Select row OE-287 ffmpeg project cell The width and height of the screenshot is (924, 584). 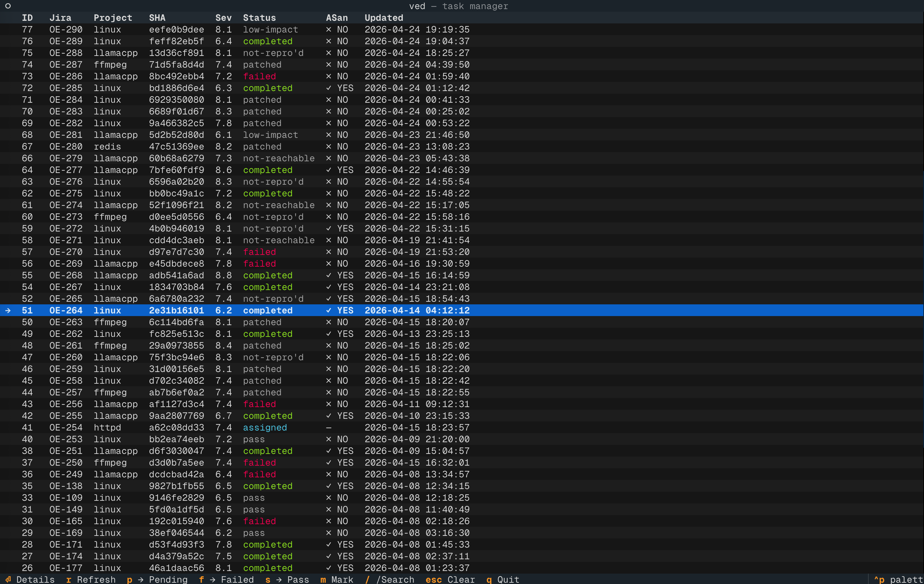tap(110, 64)
